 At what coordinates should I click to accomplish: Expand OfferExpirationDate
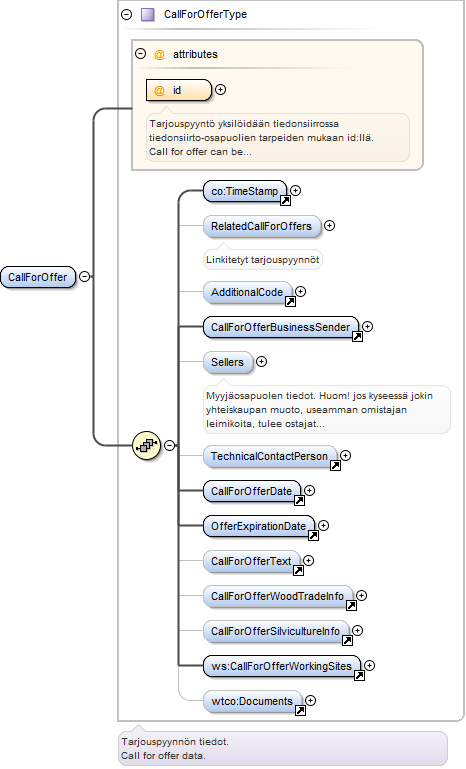point(323,526)
